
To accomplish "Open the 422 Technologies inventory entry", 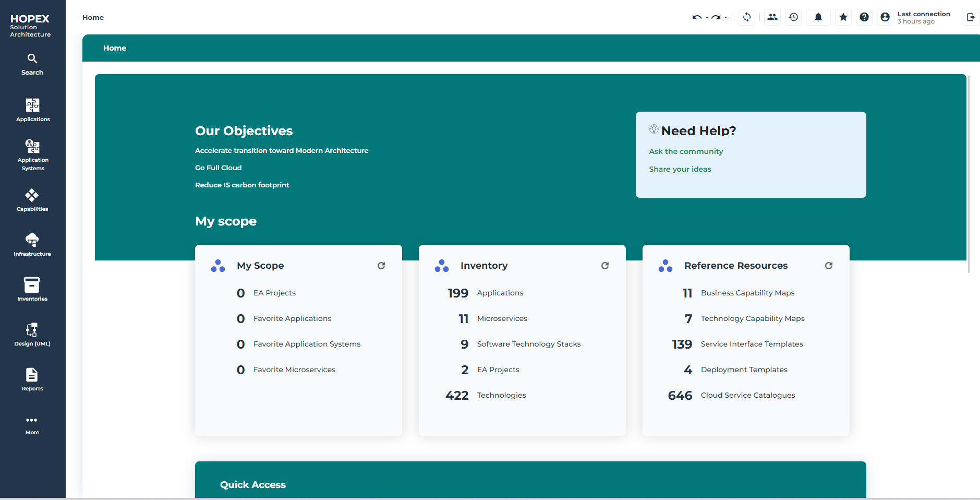I will coord(501,395).
